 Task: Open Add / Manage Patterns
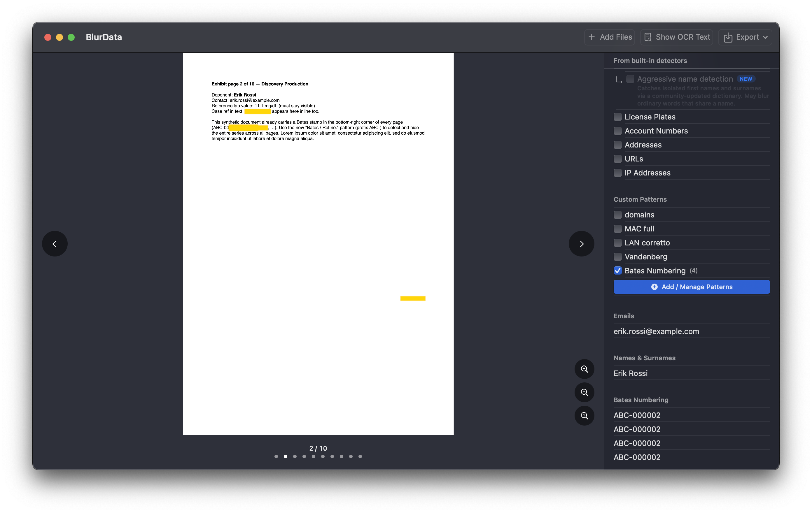click(691, 287)
